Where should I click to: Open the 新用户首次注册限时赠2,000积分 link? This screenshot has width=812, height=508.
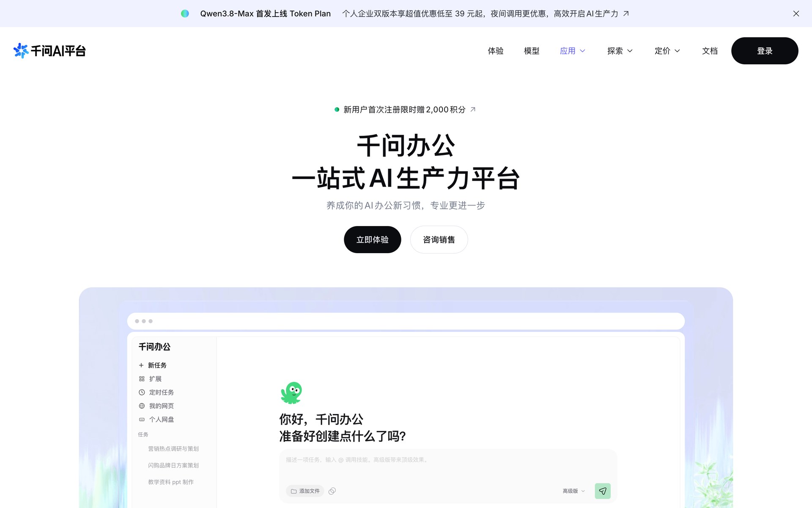(x=404, y=110)
